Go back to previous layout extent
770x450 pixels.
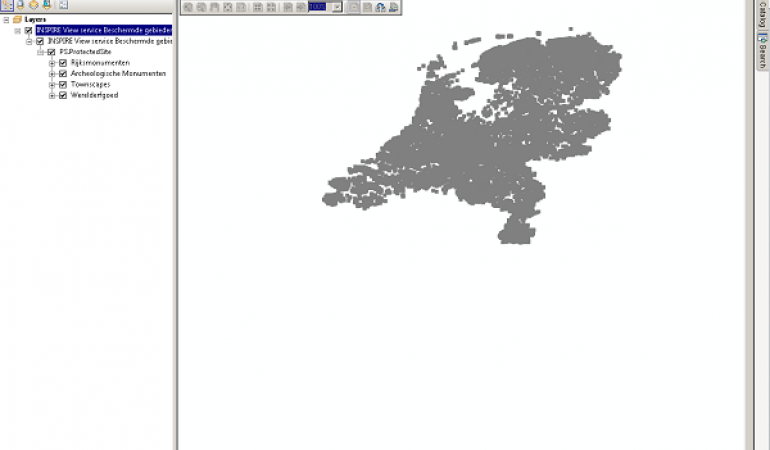[288, 7]
